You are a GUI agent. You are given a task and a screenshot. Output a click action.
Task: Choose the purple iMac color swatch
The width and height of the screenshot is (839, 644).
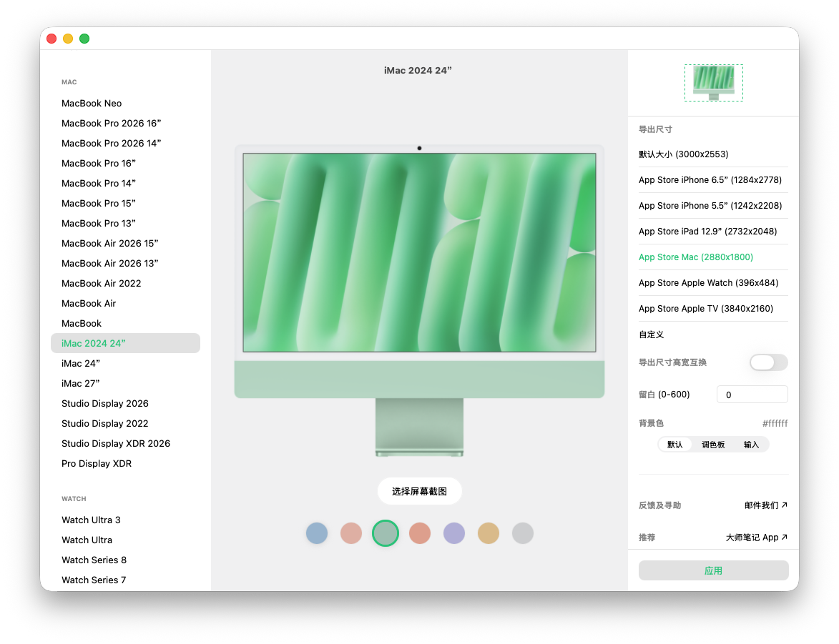(x=454, y=533)
